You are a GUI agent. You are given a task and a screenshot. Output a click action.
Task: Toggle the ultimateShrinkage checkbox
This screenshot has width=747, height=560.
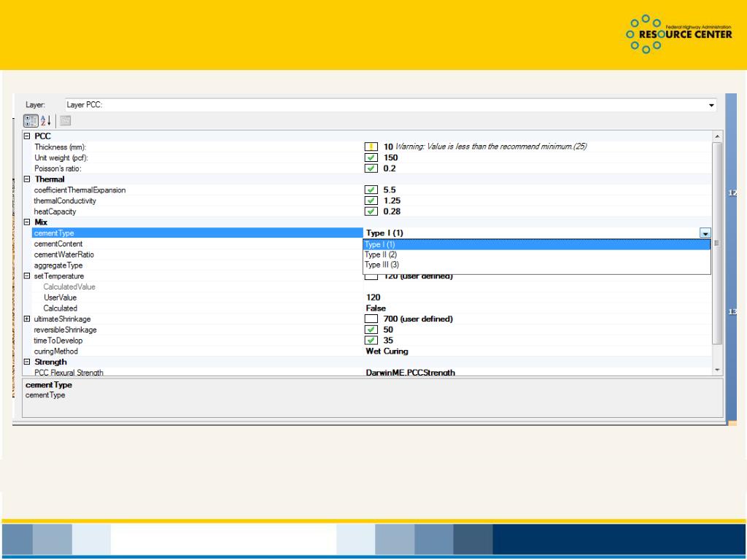click(371, 319)
